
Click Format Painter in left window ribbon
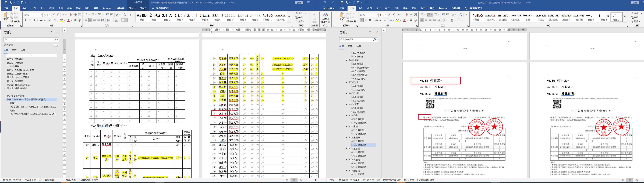coord(16,22)
